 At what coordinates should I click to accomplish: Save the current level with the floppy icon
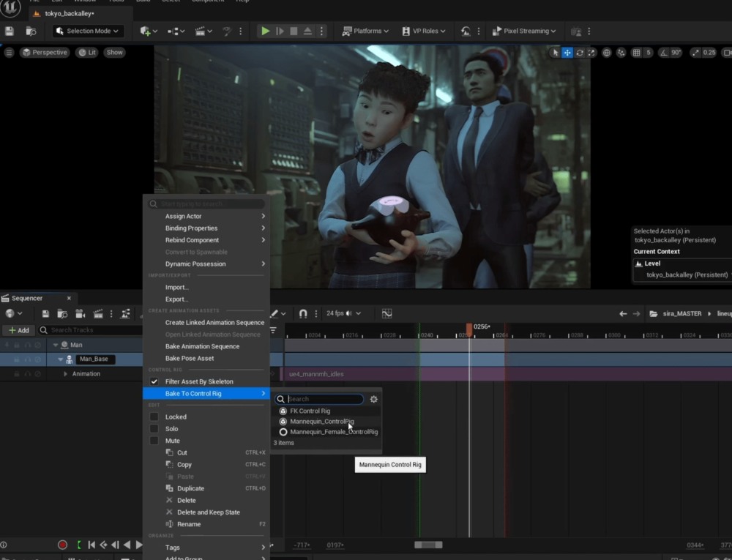pos(10,31)
